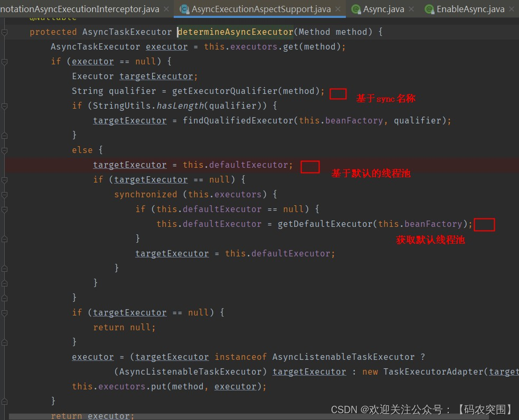Click the 'Executor targetExecutor;' declaration
Screen dimensions: 519x420
(x=135, y=76)
